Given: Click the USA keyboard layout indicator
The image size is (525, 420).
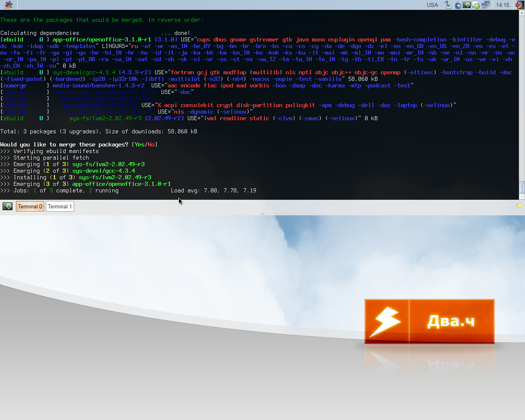Looking at the screenshot, I should (x=432, y=5).
